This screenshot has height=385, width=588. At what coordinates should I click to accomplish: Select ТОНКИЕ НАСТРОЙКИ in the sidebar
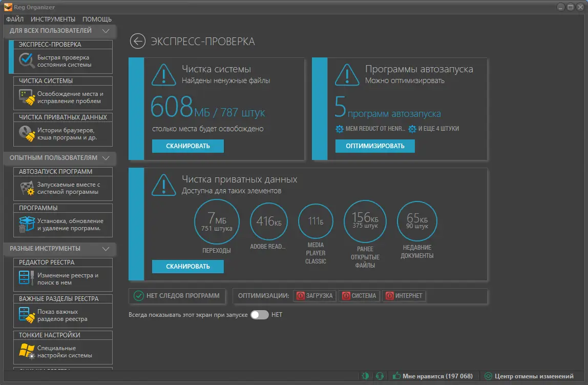pos(63,348)
